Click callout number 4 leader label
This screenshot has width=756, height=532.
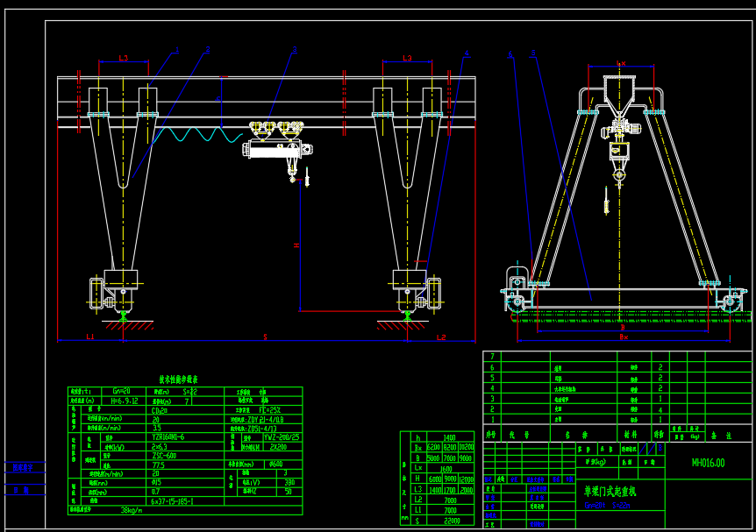[x=467, y=53]
